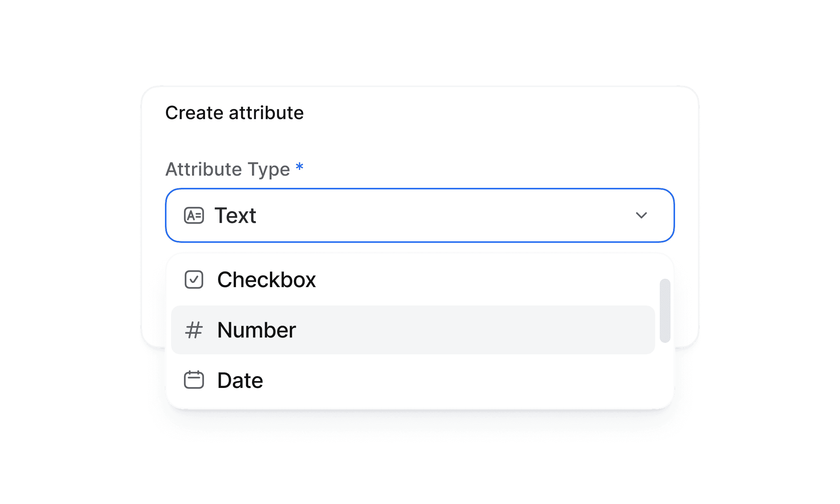This screenshot has height=504, width=840.
Task: Click the hash icon beside Number
Action: coord(194,330)
